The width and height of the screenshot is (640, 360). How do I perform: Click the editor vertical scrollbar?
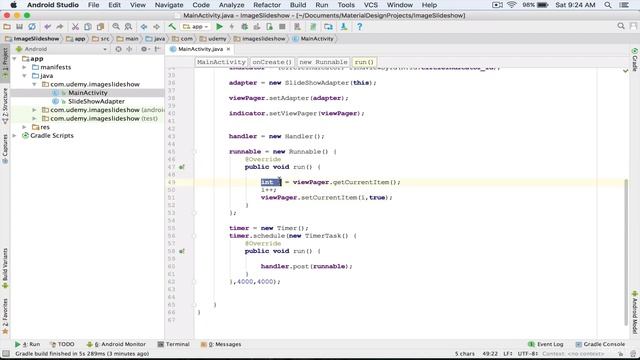pos(626,251)
